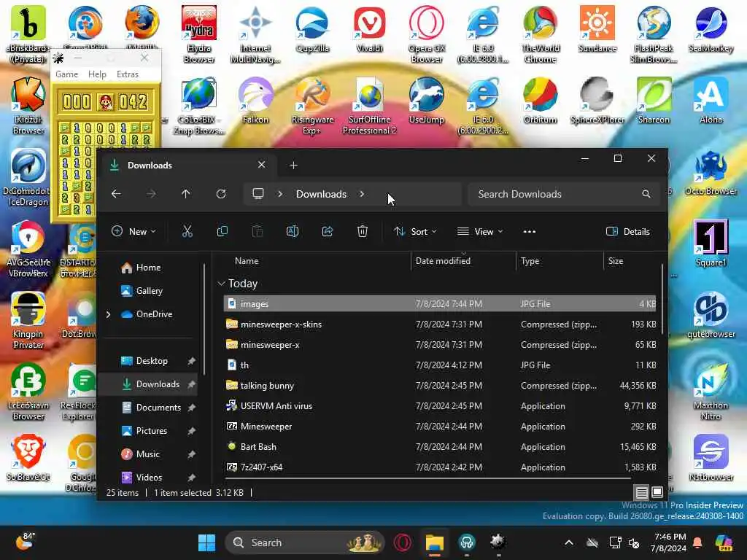
Task: Open Home in navigation pane
Action: pyautogui.click(x=148, y=268)
